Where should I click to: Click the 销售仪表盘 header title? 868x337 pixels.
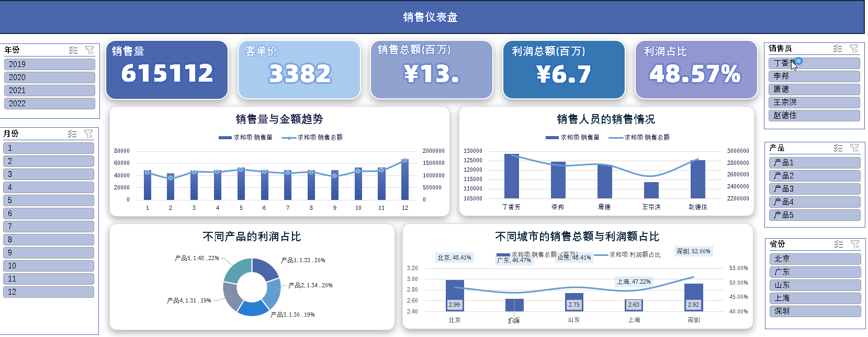click(431, 17)
